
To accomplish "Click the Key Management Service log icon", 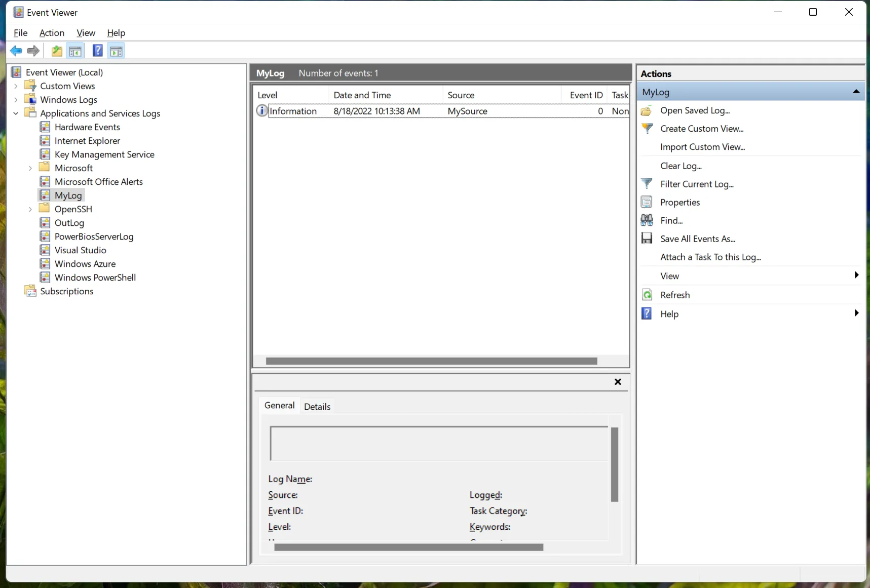I will (45, 154).
